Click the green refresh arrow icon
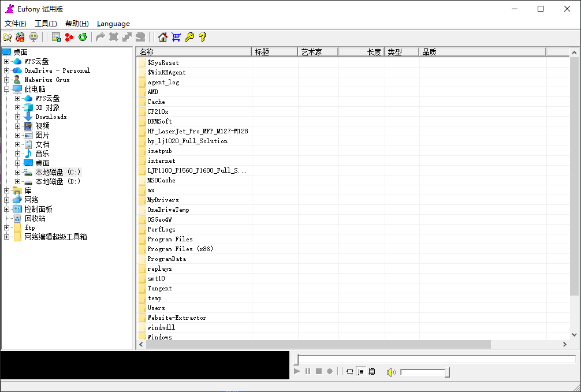This screenshot has height=392, width=581. coord(83,37)
